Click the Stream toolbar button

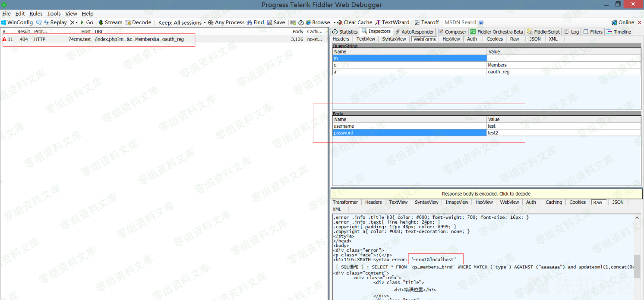pyautogui.click(x=110, y=22)
